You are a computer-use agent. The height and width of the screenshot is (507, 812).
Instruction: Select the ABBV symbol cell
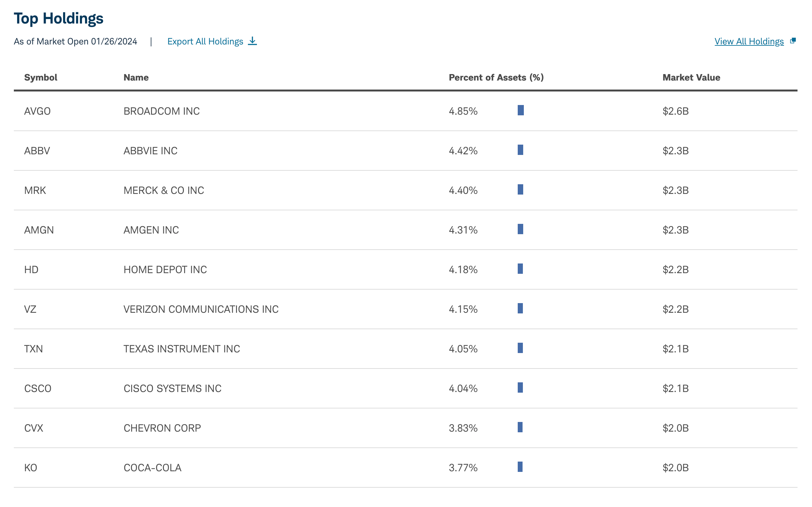[x=37, y=150]
